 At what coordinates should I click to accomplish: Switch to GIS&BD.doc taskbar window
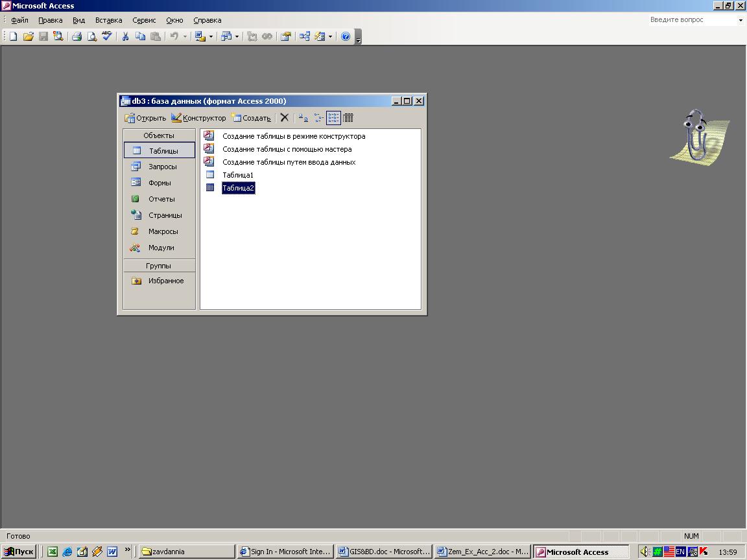pos(383,552)
